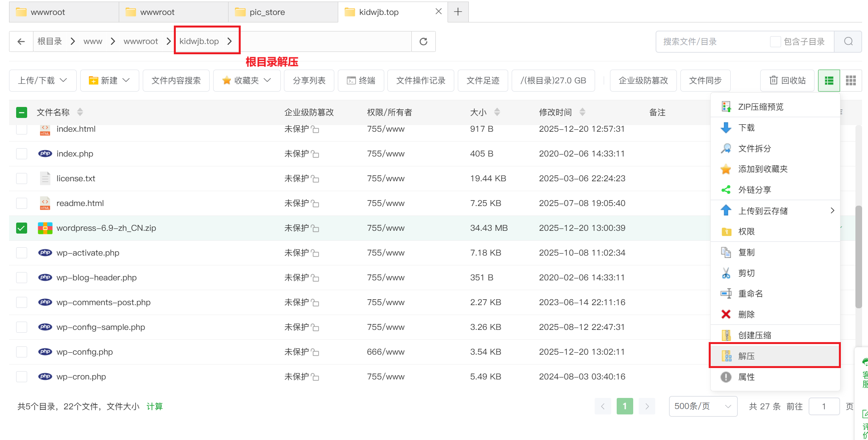Toggle the select-all files checkbox

pyautogui.click(x=21, y=112)
